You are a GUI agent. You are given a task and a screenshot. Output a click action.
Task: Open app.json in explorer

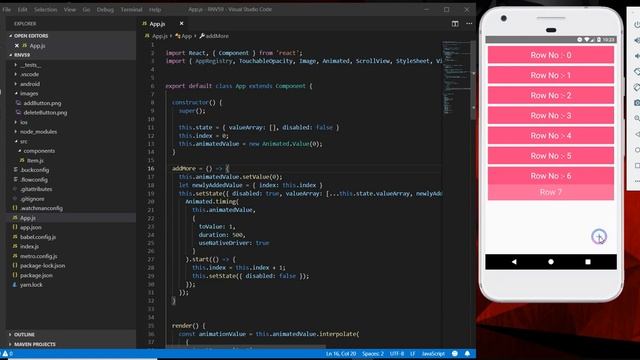tap(31, 227)
